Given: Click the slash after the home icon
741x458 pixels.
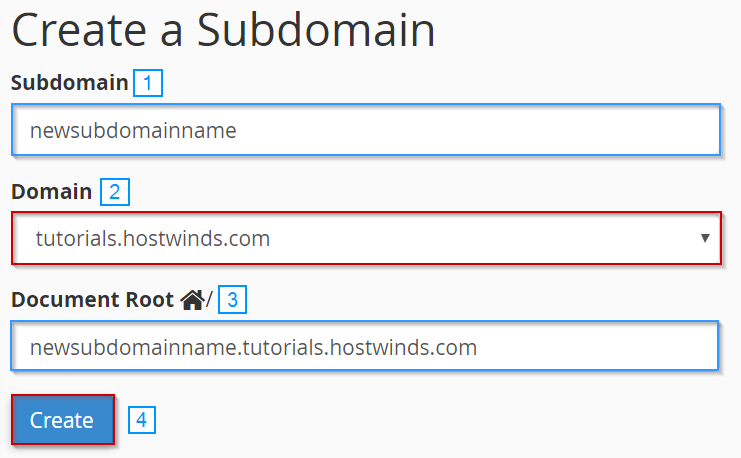Looking at the screenshot, I should pos(209,300).
